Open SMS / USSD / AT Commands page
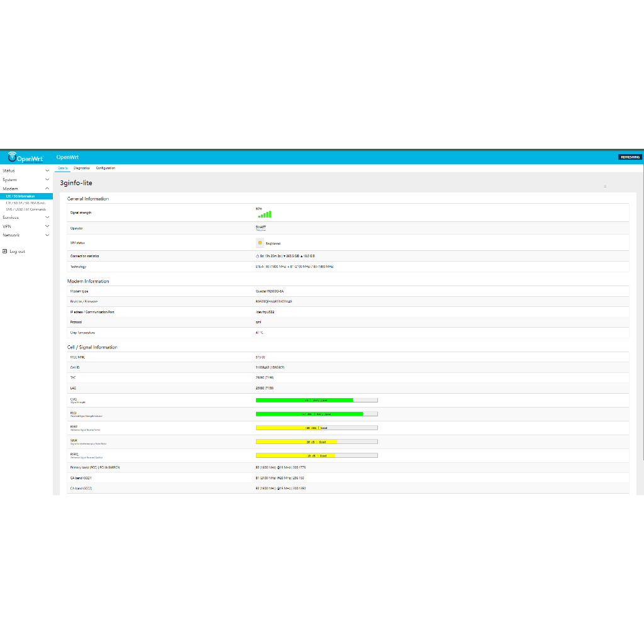 [x=26, y=209]
